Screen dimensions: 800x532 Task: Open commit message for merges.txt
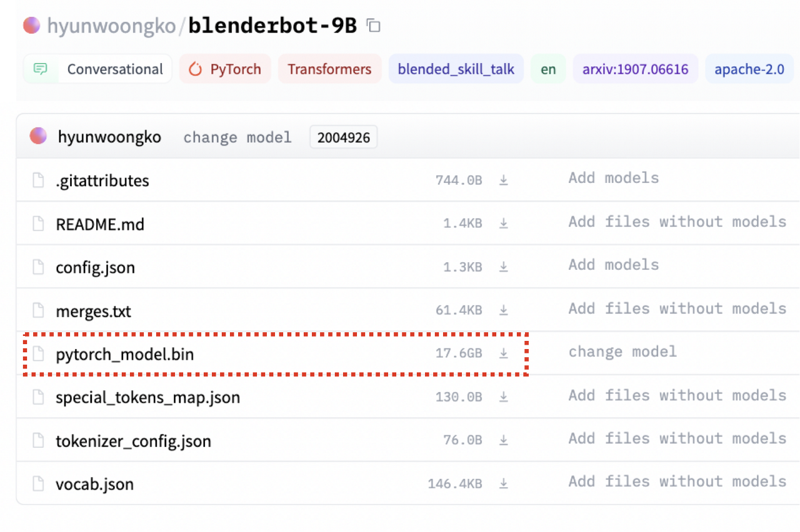pyautogui.click(x=677, y=308)
